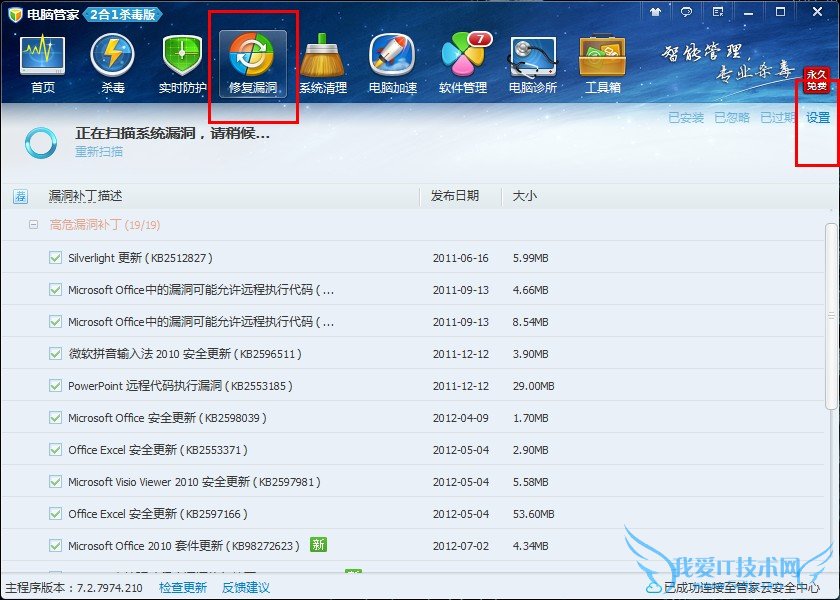The width and height of the screenshot is (840, 600).
Task: Open the 软件管理 colorful flower icon
Action: coord(463,64)
